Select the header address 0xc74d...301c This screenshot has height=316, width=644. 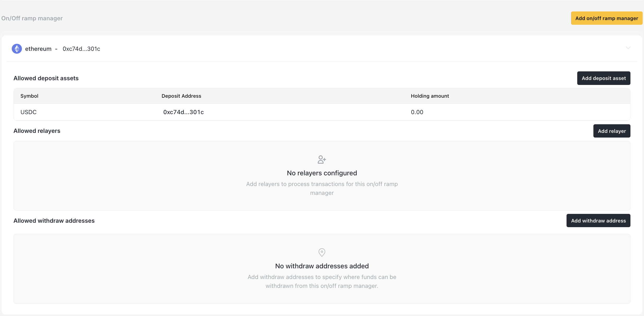(x=81, y=49)
